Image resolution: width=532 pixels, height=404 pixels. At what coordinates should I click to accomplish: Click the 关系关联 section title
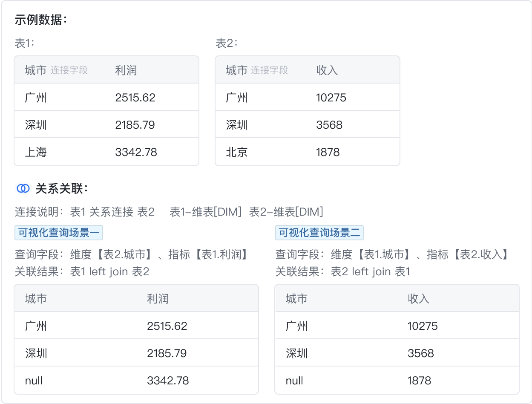coord(61,189)
